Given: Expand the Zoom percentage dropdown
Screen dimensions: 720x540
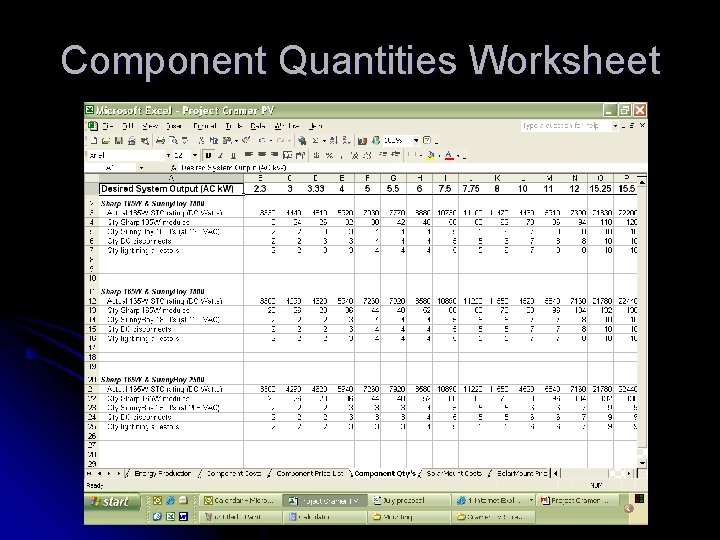Looking at the screenshot, I should pos(416,140).
